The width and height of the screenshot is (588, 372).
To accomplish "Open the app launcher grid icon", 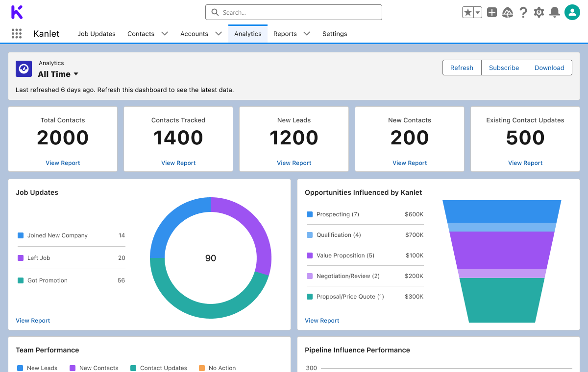I will [x=17, y=34].
